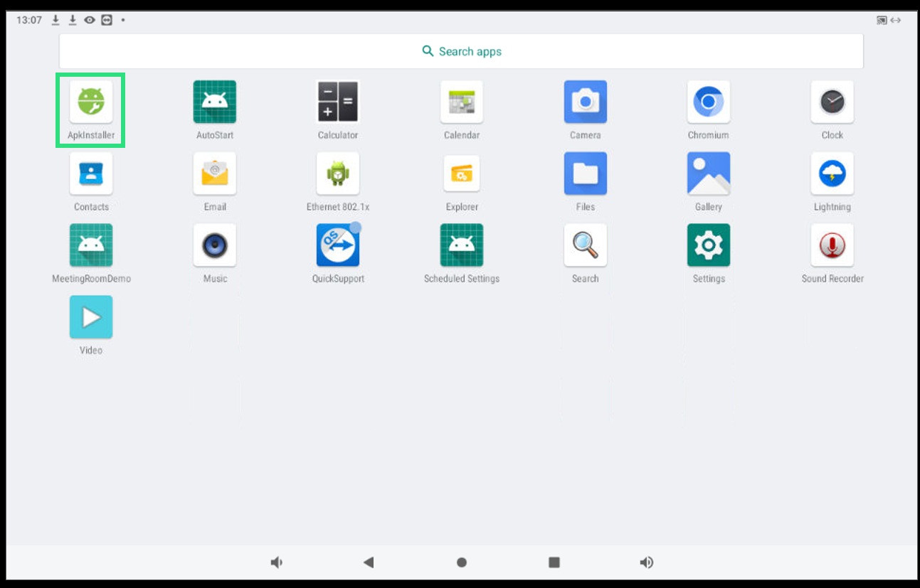Open the Chromium browser
Image resolution: width=920 pixels, height=588 pixels.
pos(709,102)
